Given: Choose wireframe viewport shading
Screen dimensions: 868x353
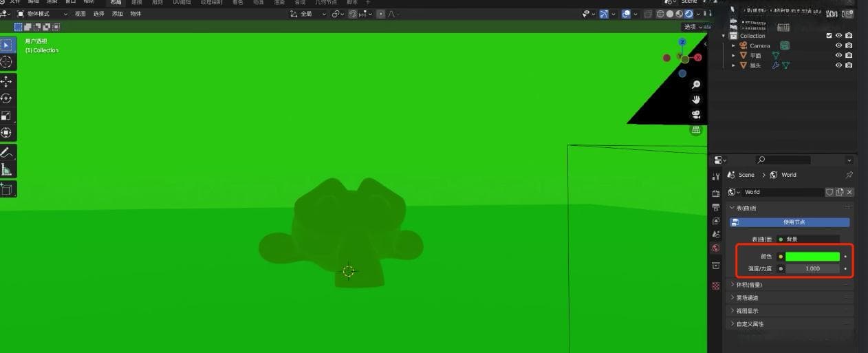Looking at the screenshot, I should click(660, 14).
